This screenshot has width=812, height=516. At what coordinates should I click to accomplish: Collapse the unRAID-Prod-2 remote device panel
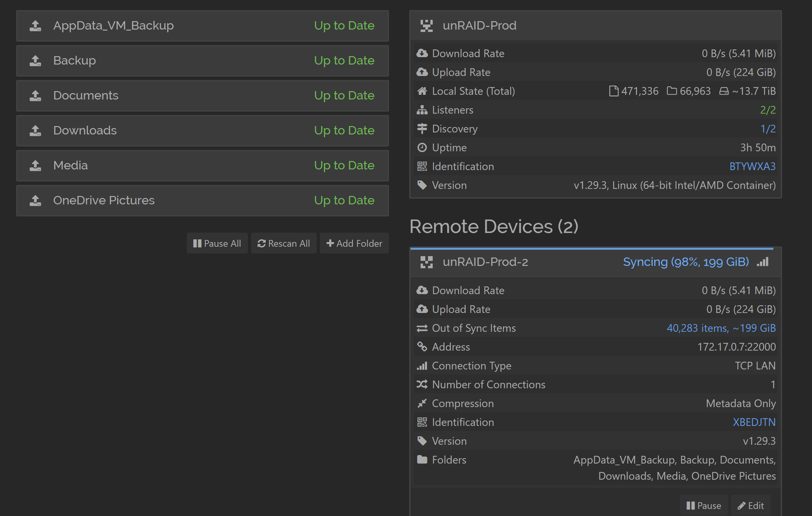point(596,262)
